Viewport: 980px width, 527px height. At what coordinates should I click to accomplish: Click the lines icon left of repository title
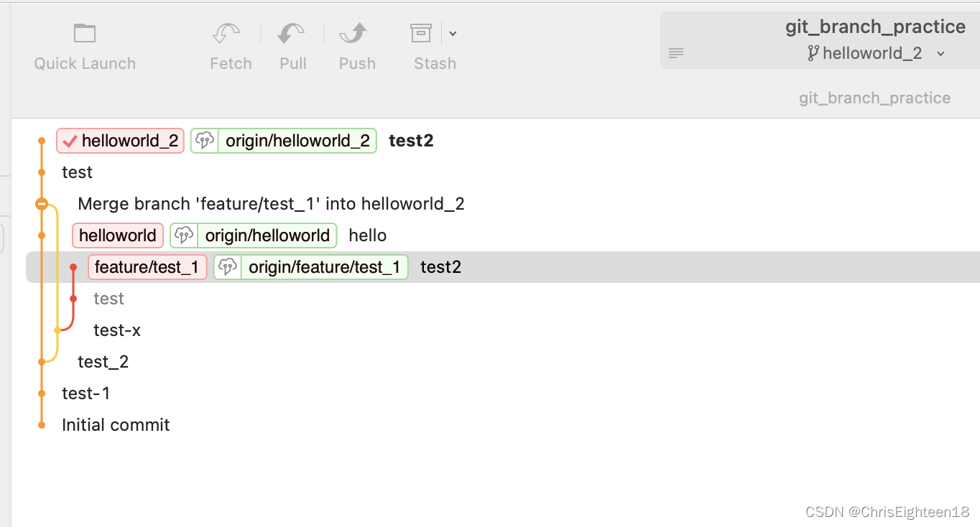click(x=676, y=53)
